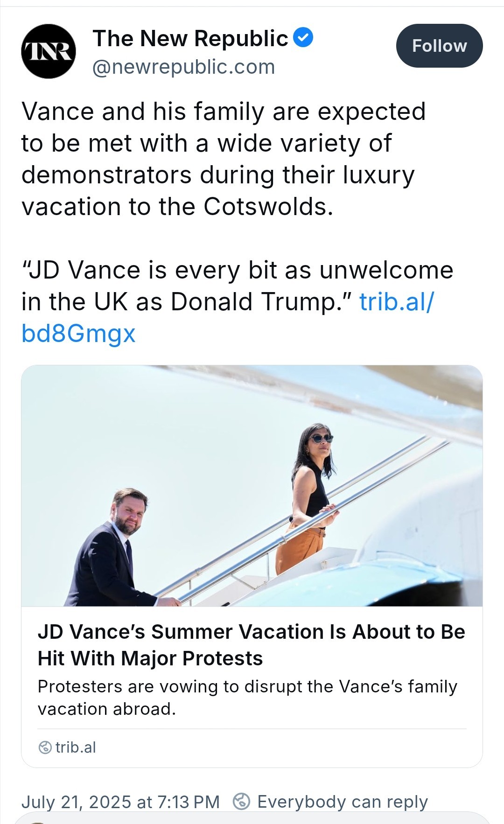Open The New Republic display name
This screenshot has width=504, height=824.
click(190, 38)
